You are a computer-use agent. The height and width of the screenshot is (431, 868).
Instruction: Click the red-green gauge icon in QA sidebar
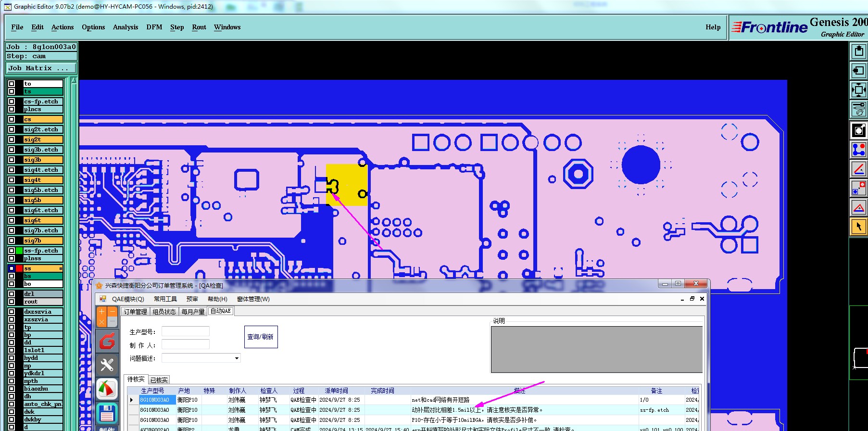107,389
